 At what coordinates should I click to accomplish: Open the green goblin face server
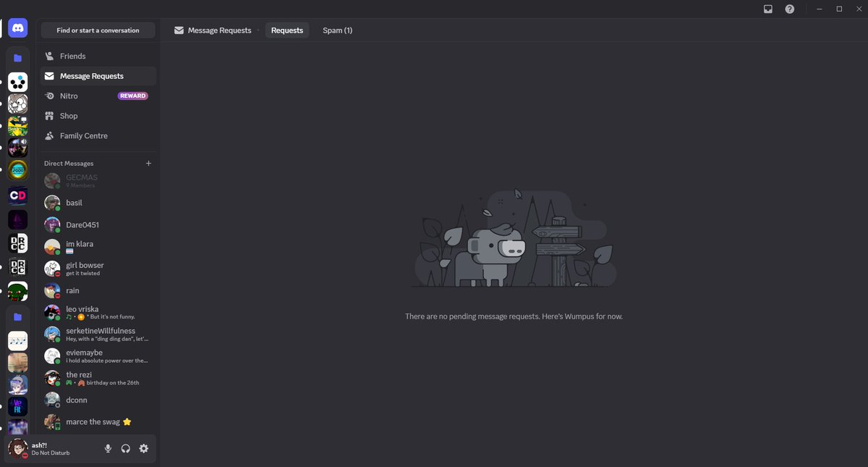coord(18,292)
